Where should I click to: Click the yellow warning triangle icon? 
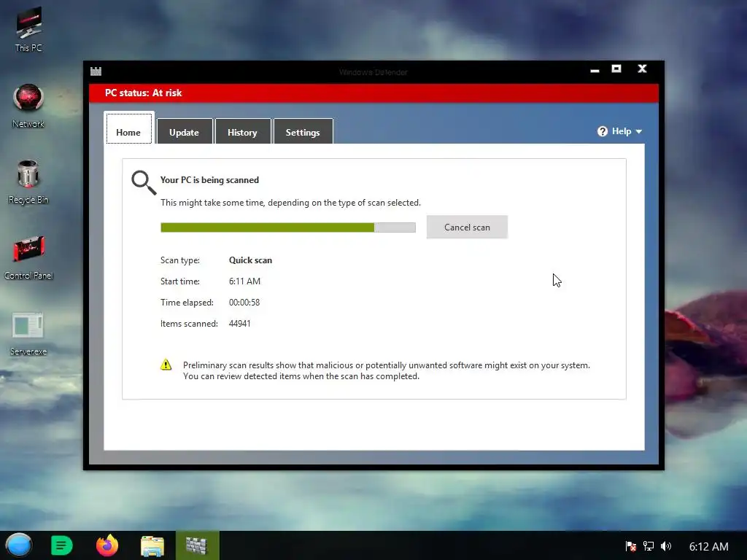(166, 365)
